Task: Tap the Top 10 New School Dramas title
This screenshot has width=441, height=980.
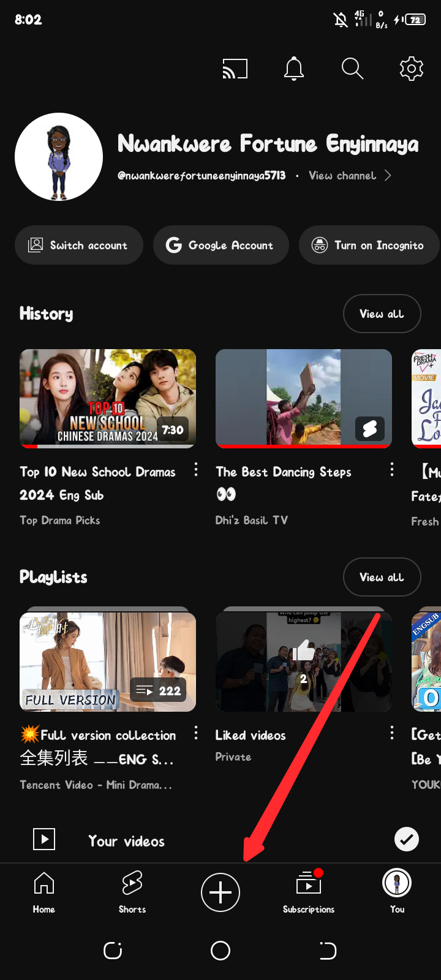Action: (97, 484)
